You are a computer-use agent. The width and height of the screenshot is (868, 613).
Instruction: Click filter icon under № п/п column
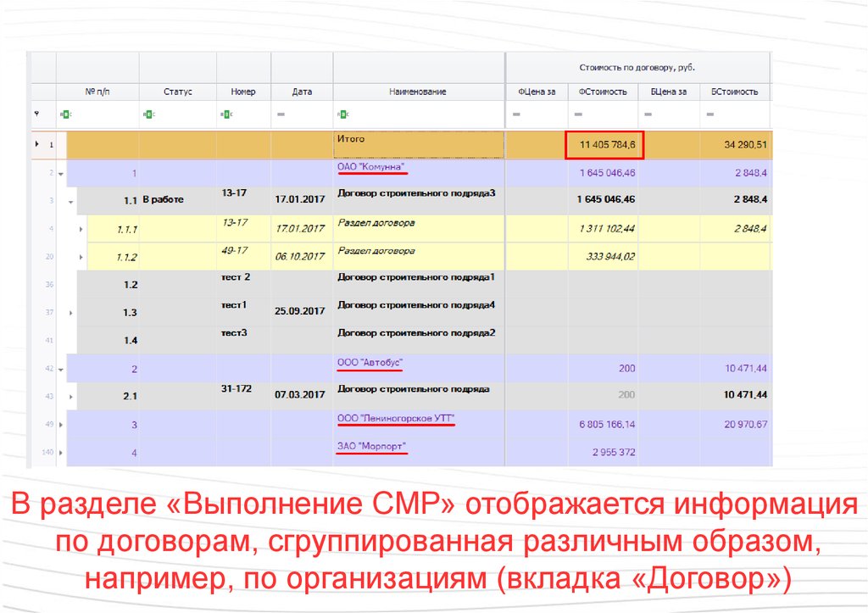coord(65,114)
